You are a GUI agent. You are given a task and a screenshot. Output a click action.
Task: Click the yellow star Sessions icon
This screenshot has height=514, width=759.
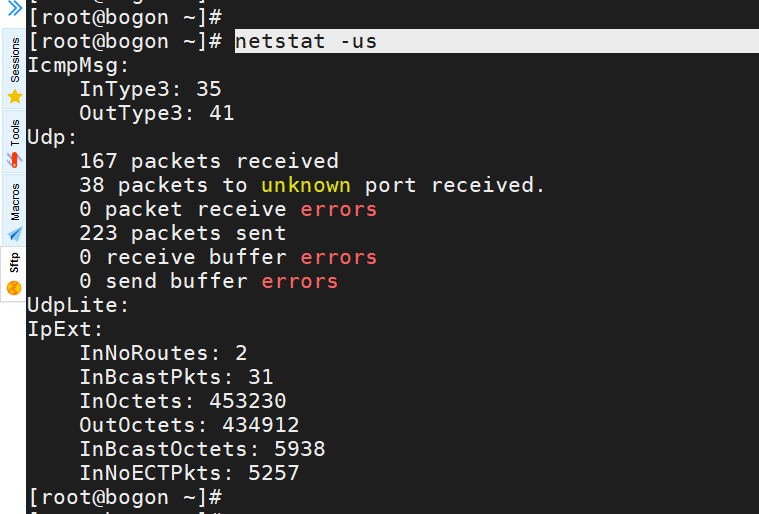15,97
